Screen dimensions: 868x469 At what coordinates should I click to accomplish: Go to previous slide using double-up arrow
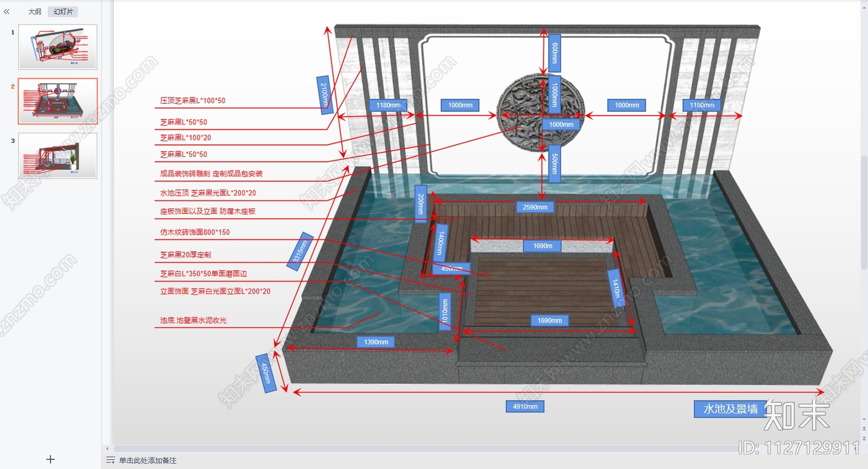point(864,429)
